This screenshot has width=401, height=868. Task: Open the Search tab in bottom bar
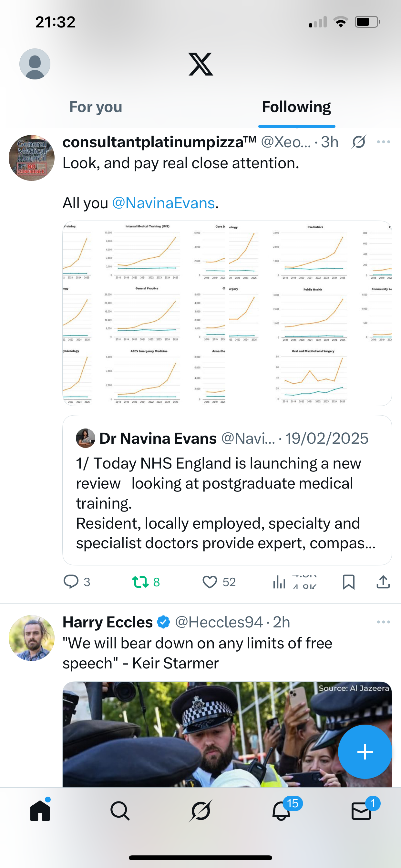(120, 811)
